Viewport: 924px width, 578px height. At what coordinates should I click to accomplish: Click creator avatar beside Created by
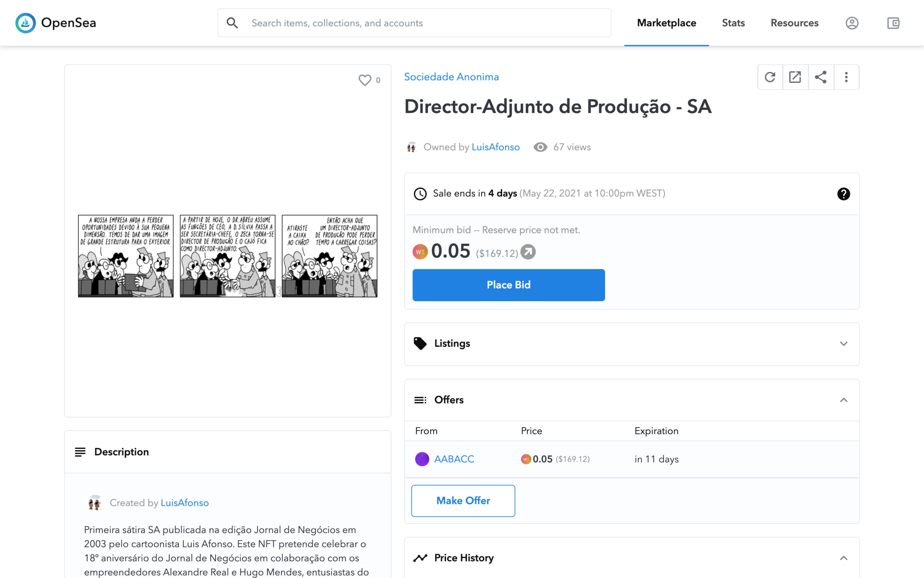tap(94, 503)
